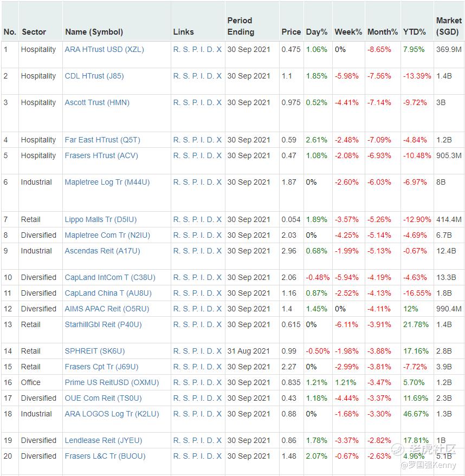Select the -16.55% YTD value
465x476 pixels.
[x=417, y=293]
